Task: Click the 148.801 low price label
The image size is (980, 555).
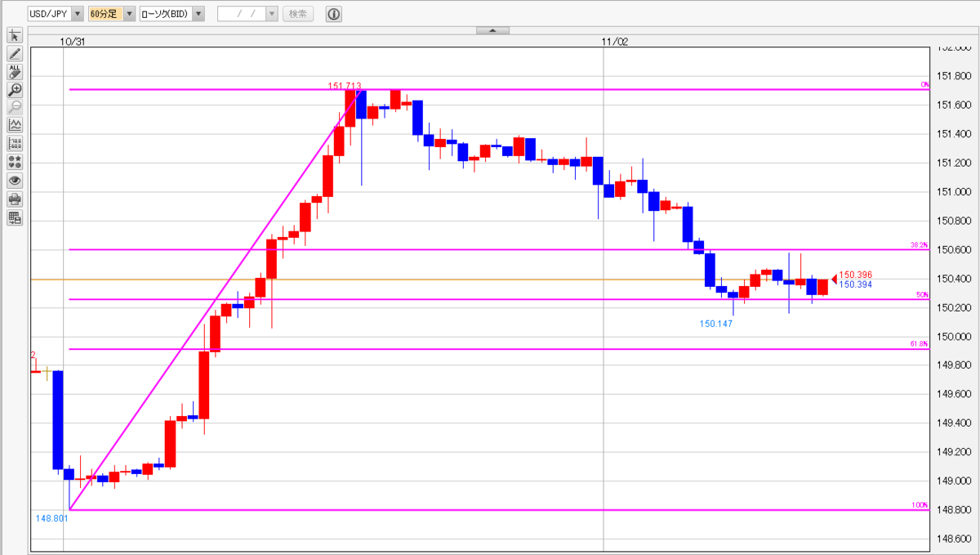Action: (x=51, y=517)
